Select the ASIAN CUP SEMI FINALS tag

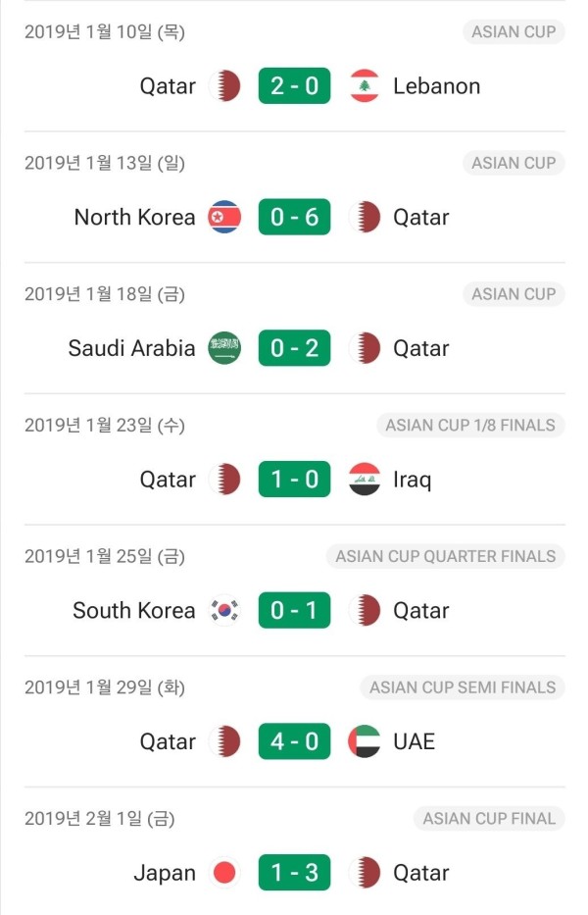click(x=463, y=687)
